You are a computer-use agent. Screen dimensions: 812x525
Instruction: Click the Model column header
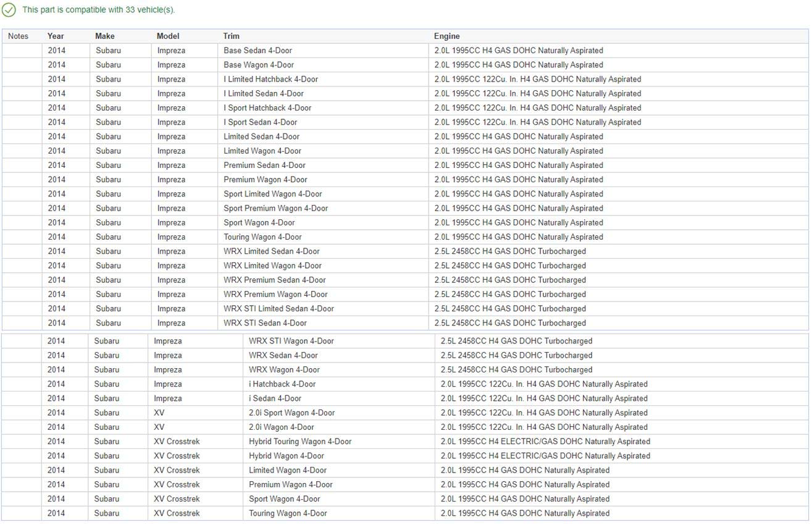coord(168,36)
